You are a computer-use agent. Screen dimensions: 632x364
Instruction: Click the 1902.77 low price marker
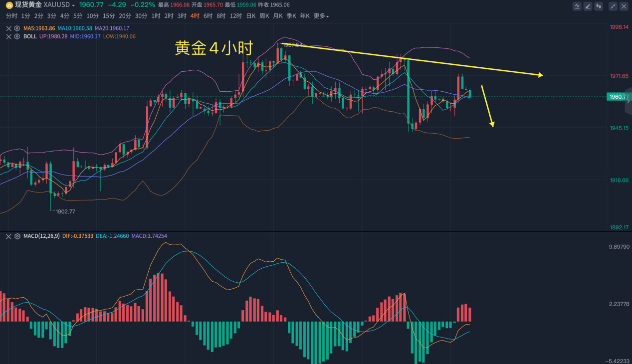[x=65, y=212]
